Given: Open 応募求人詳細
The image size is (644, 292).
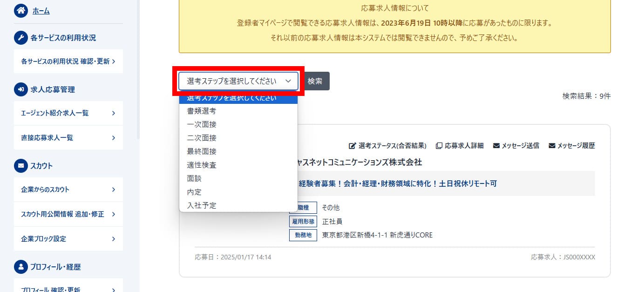Looking at the screenshot, I should 464,146.
